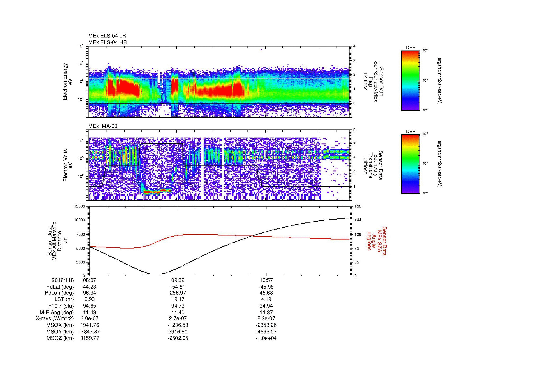Click the 'MSOX (km)' row label
This screenshot has height=392, width=555.
click(x=60, y=325)
